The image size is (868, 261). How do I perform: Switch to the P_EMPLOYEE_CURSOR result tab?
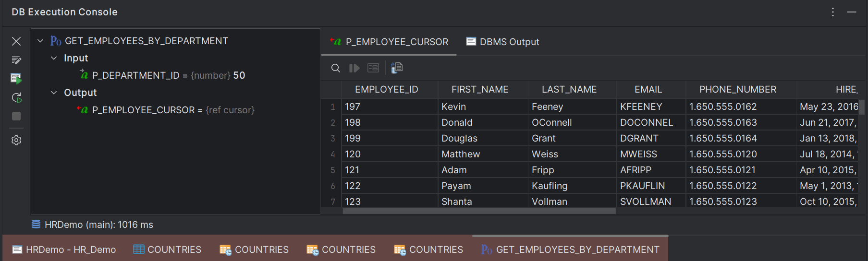(390, 42)
